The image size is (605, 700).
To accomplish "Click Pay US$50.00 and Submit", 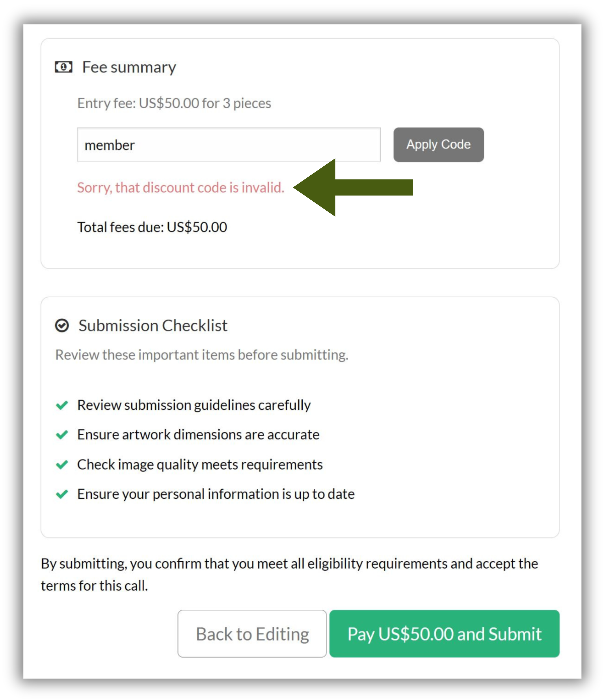I will click(x=445, y=633).
